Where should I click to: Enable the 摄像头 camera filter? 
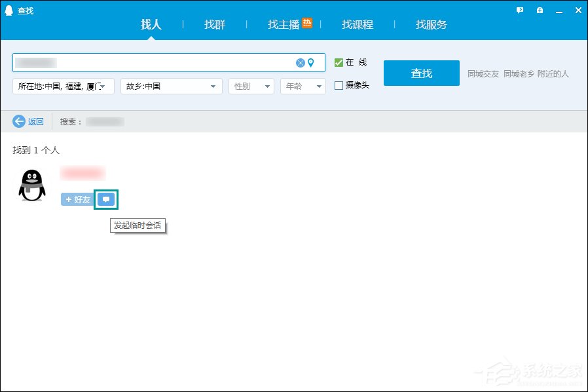[339, 85]
